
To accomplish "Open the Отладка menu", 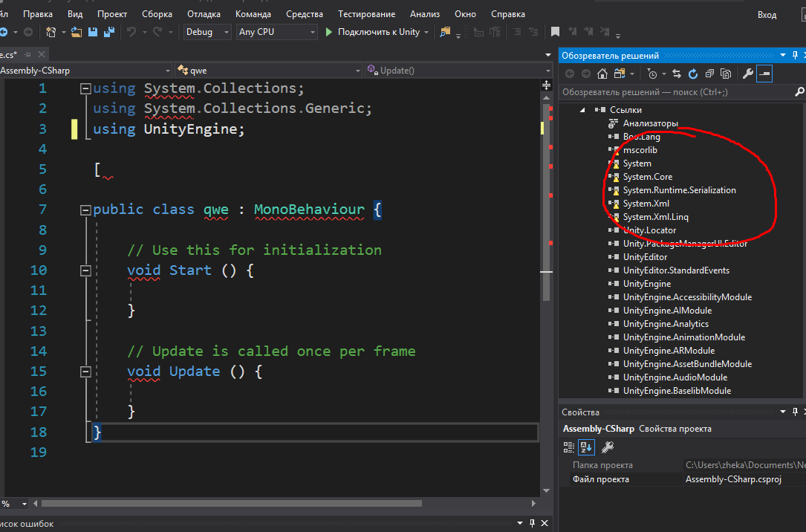I will tap(204, 14).
